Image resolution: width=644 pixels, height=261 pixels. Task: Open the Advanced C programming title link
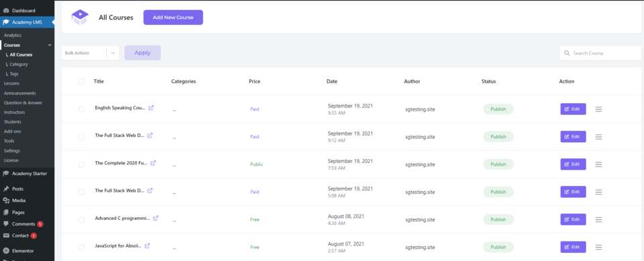[122, 218]
